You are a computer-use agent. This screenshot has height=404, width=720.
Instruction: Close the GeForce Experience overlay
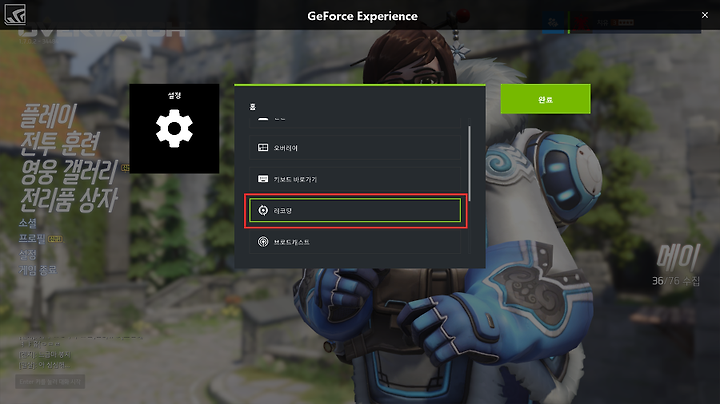click(x=705, y=15)
